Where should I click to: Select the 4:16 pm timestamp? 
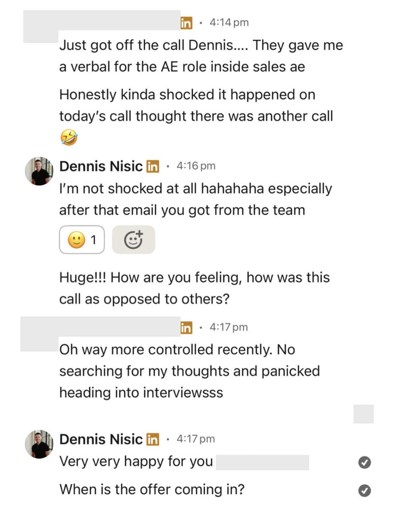(x=196, y=166)
